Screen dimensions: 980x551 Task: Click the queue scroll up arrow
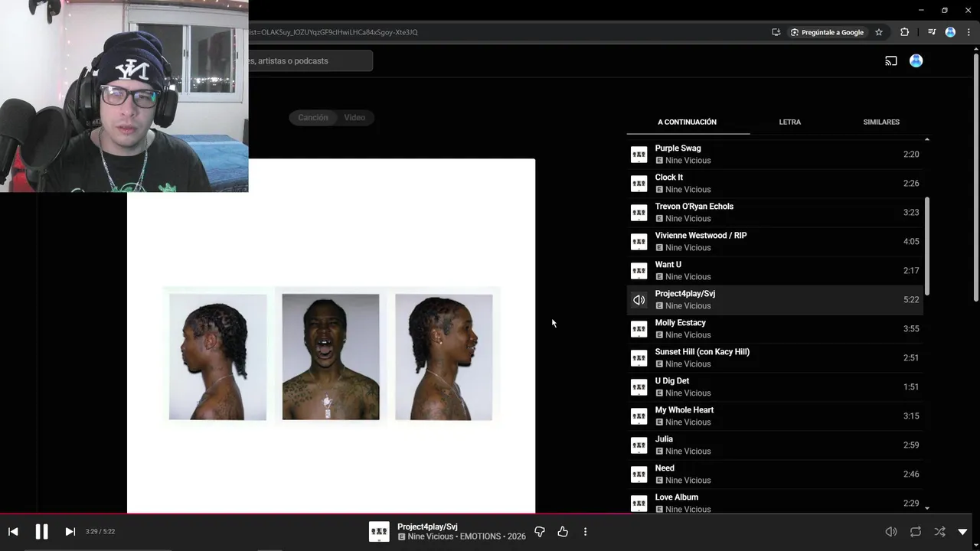click(927, 139)
